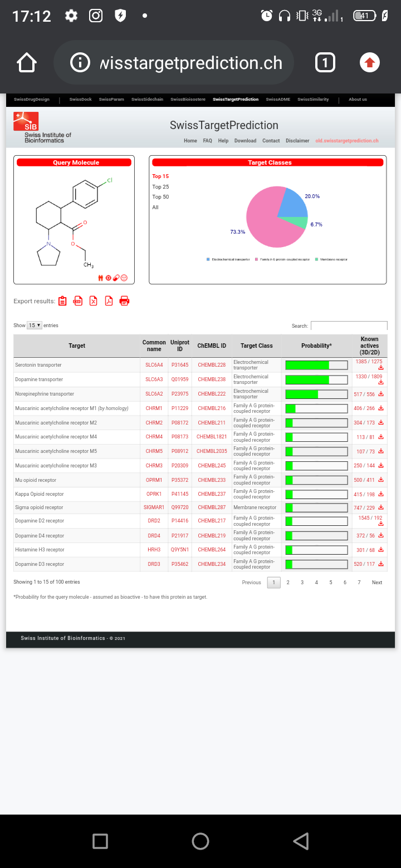Open the Download page link
This screenshot has height=868, width=401.
[x=245, y=141]
